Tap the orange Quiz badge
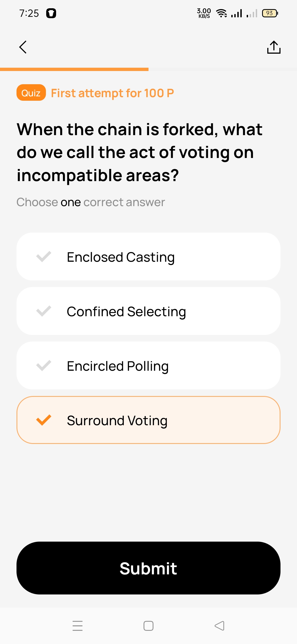The height and width of the screenshot is (644, 297). pos(31,93)
